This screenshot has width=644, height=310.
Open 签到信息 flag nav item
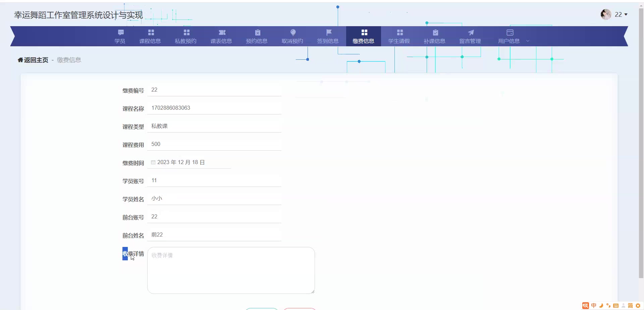point(328,36)
